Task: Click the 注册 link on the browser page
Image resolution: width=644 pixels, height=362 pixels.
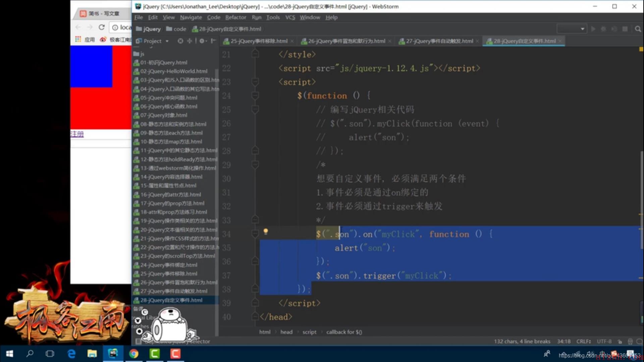Action: click(77, 134)
